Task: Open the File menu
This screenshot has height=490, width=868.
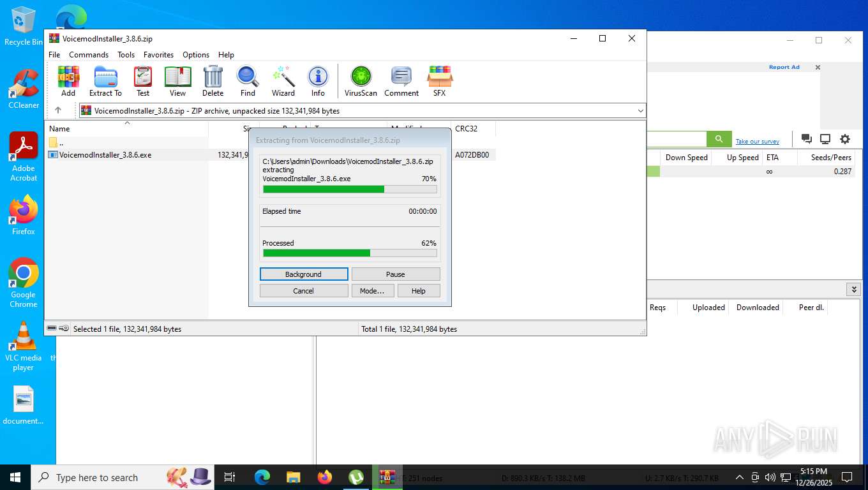Action: click(55, 55)
